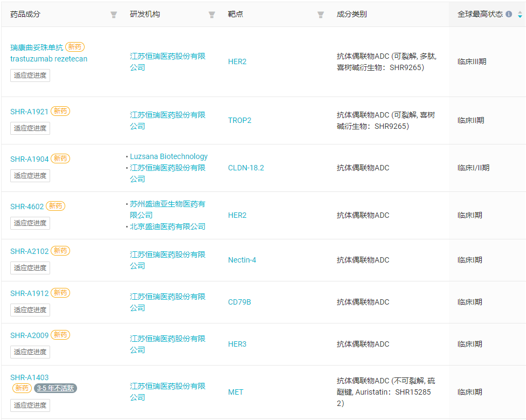Open SHR-A1403 drug link
Viewport: 526px width, 420px height.
click(x=29, y=377)
